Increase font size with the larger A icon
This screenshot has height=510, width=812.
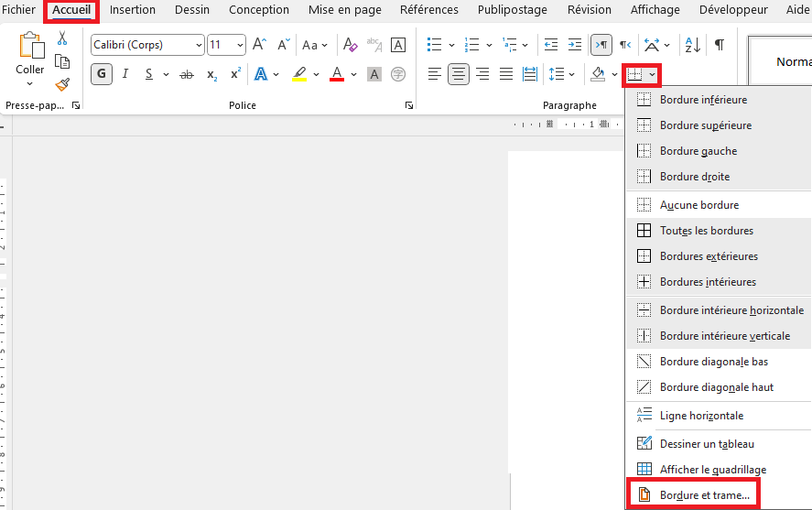(259, 45)
